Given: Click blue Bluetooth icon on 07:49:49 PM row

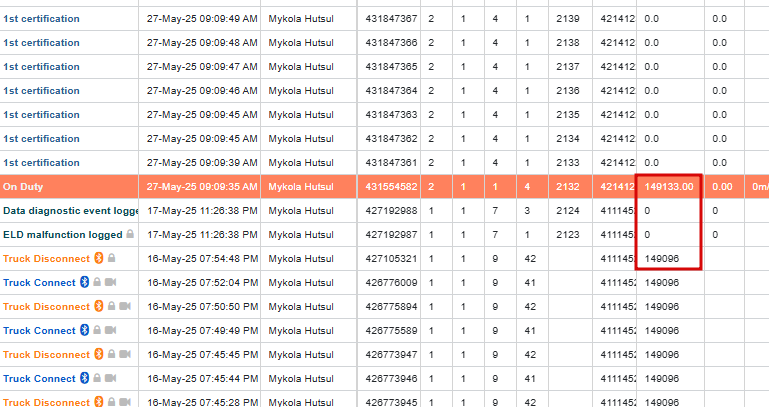Looking at the screenshot, I should [x=84, y=330].
